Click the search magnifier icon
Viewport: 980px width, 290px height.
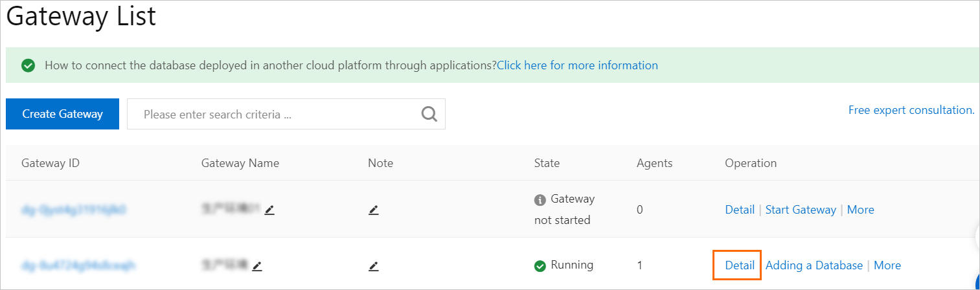[429, 114]
